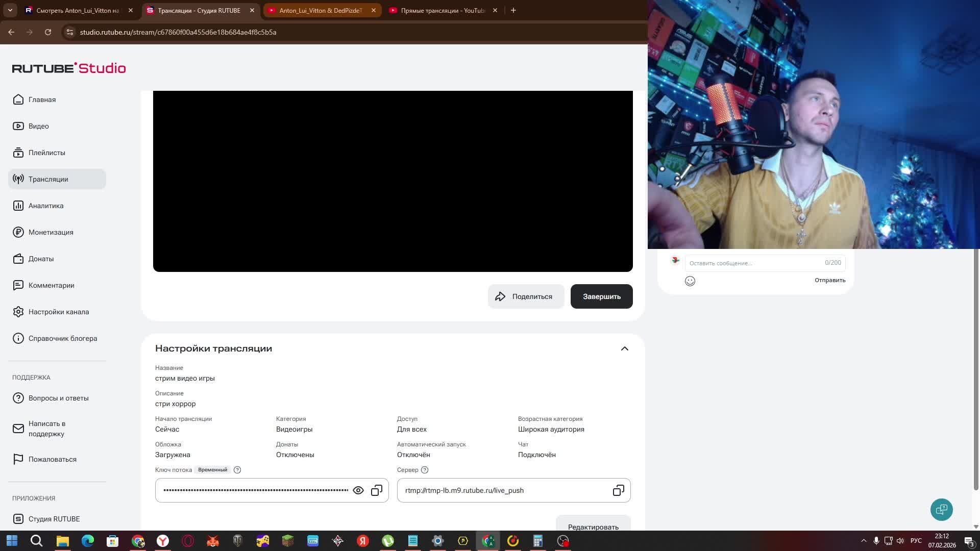Open the Комментарии menu item
980x551 pixels.
tap(51, 285)
